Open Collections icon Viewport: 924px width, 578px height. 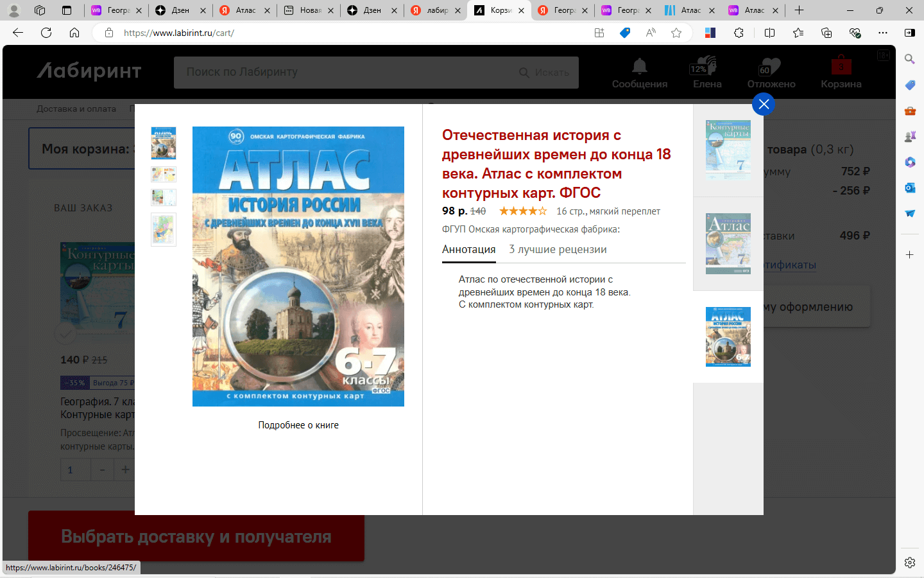coord(826,33)
